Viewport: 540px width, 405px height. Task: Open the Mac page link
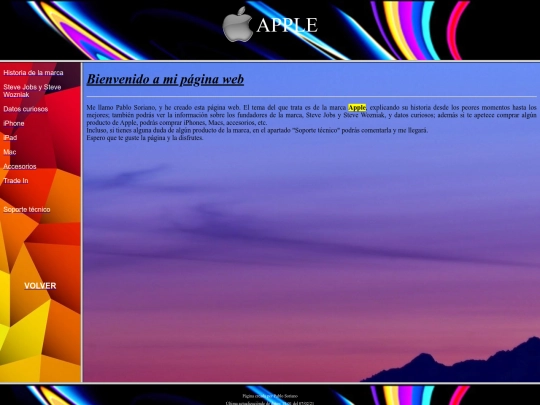[10, 152]
